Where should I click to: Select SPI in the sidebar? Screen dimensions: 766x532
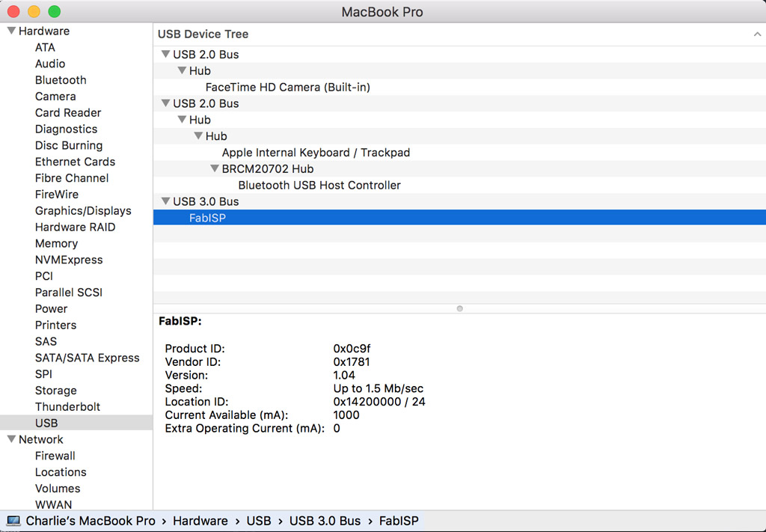(x=43, y=374)
